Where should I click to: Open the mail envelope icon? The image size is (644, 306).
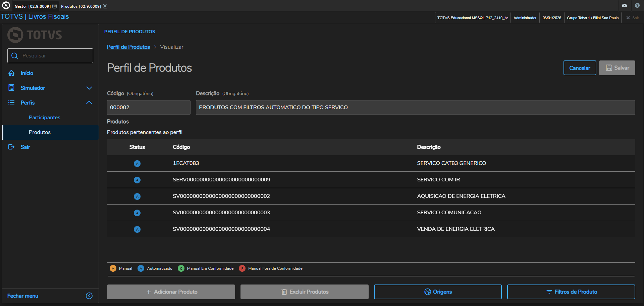pyautogui.click(x=625, y=5)
